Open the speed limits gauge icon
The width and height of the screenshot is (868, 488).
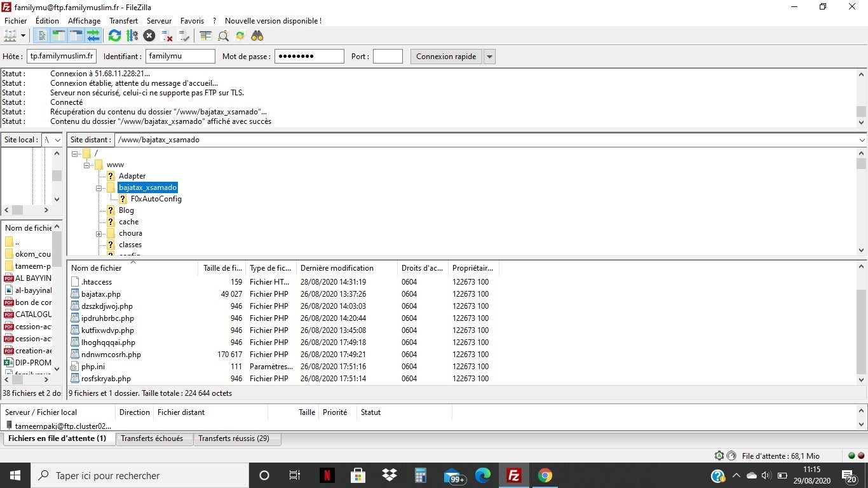click(731, 456)
